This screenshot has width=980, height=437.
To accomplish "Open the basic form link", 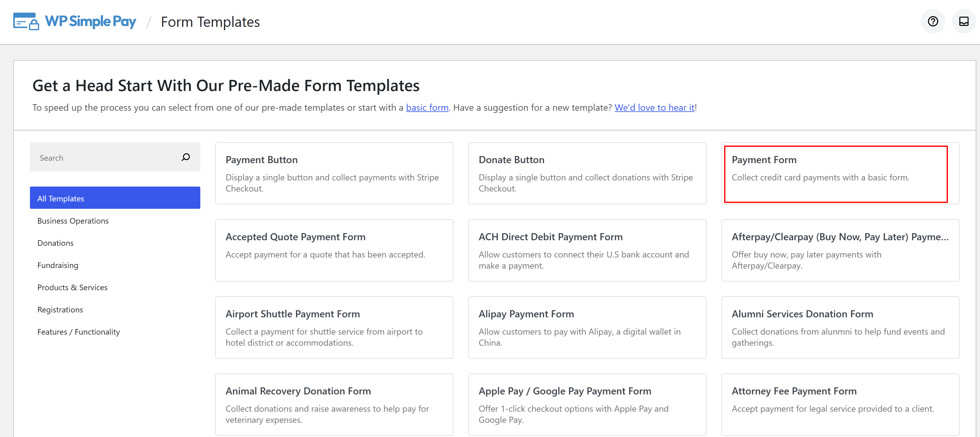I will (427, 108).
